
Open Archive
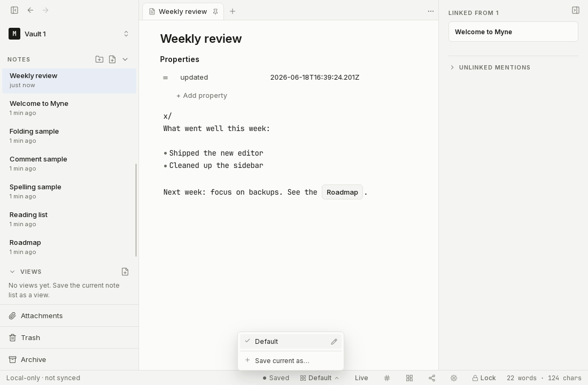(69, 359)
